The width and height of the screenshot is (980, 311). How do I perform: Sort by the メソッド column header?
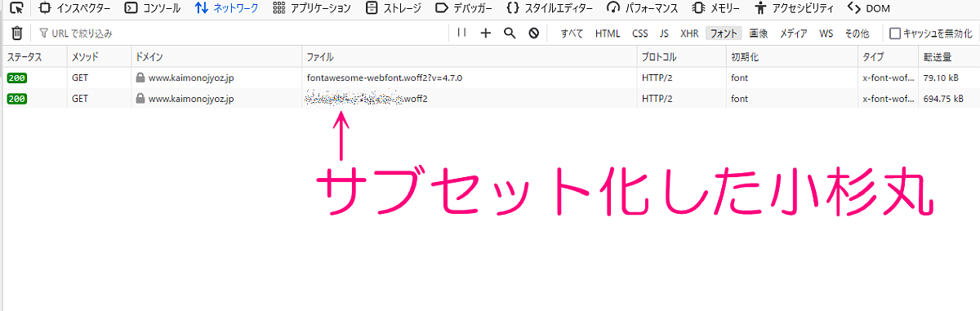pos(99,57)
